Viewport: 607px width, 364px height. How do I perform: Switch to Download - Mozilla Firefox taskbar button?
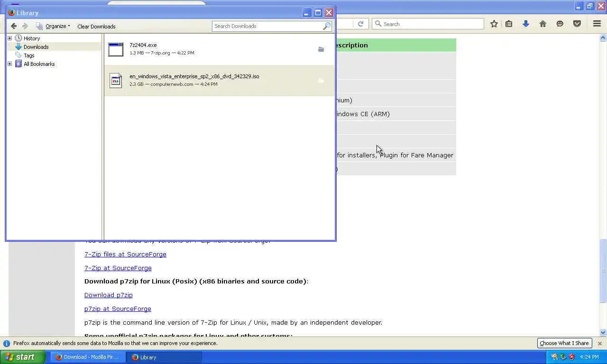click(87, 357)
